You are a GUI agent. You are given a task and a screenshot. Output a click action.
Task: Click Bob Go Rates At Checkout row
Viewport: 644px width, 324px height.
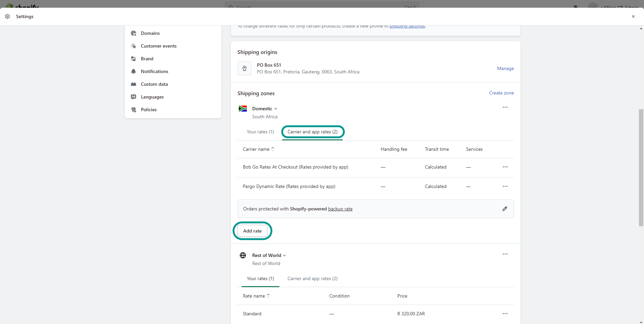375,167
